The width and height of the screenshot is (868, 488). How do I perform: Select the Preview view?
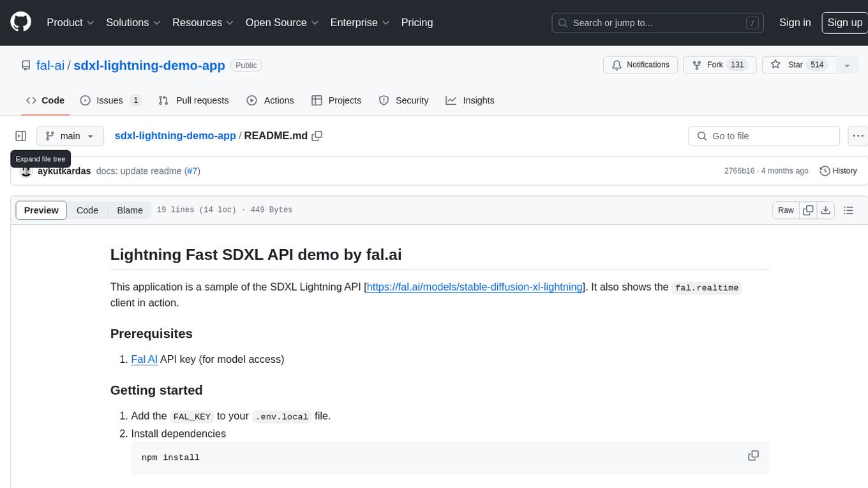(41, 210)
